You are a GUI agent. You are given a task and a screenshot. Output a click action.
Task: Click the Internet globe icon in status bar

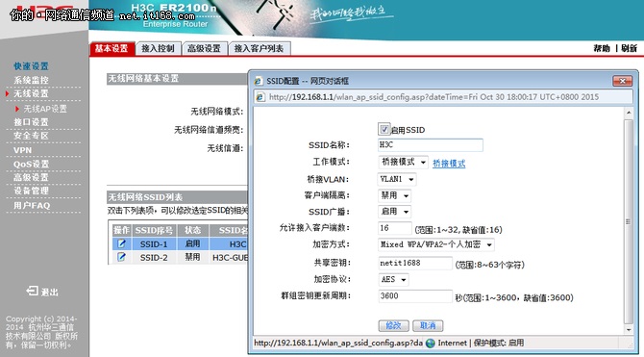pos(431,343)
